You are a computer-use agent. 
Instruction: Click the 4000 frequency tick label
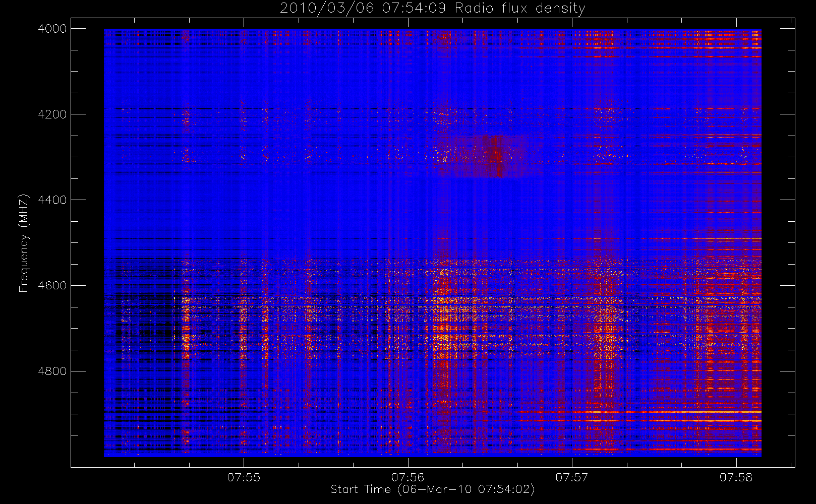52,29
